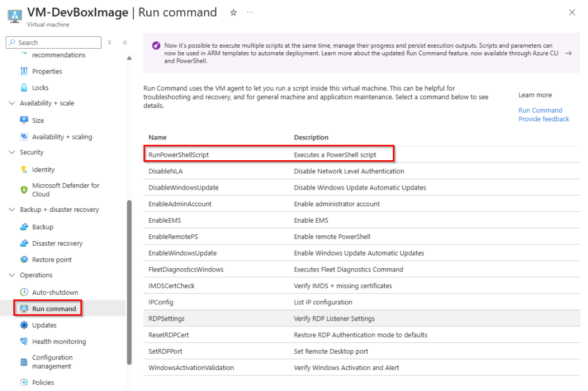The width and height of the screenshot is (588, 391).
Task: Click the Health monitoring heart icon
Action: pos(24,342)
